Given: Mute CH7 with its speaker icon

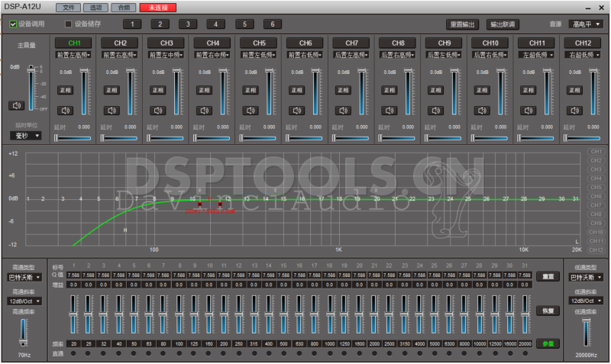Looking at the screenshot, I should pos(343,111).
